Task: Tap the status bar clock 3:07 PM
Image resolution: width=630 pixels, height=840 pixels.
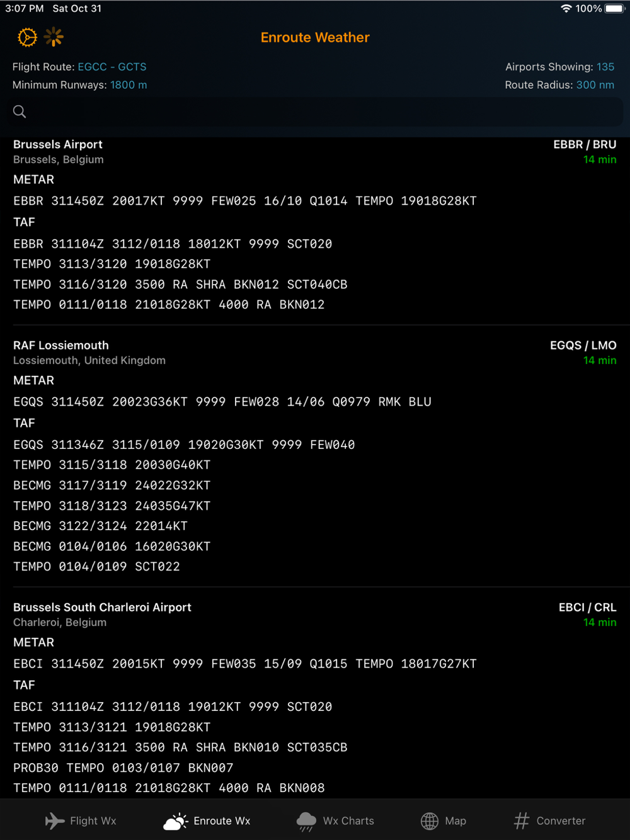Action: (x=25, y=8)
